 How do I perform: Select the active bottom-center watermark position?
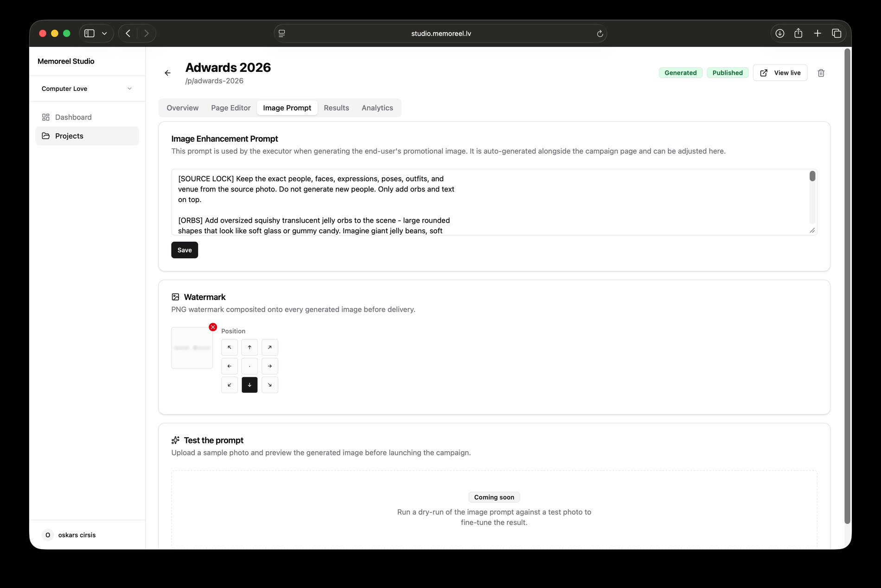(249, 385)
